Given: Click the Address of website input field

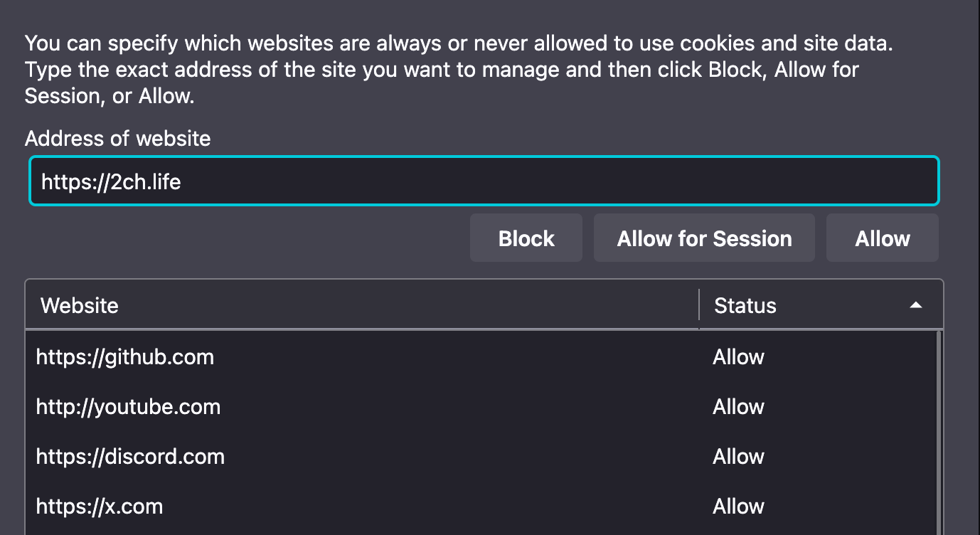Looking at the screenshot, I should click(484, 181).
